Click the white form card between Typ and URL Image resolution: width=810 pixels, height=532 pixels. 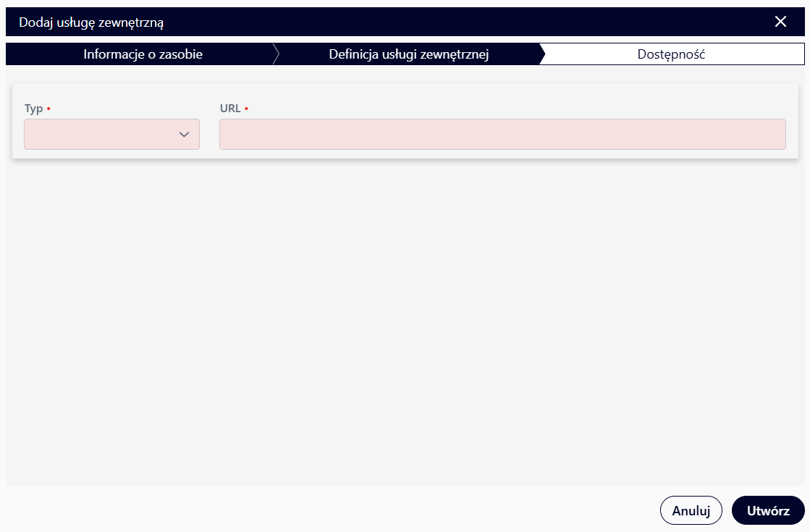pos(209,127)
